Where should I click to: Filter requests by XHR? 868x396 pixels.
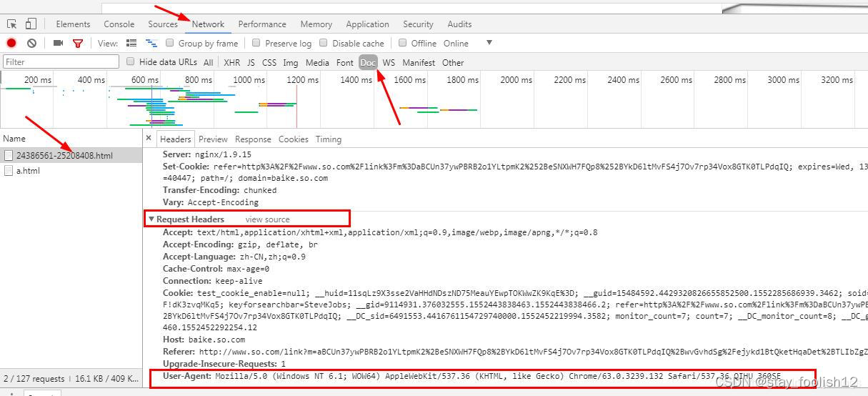tap(232, 63)
